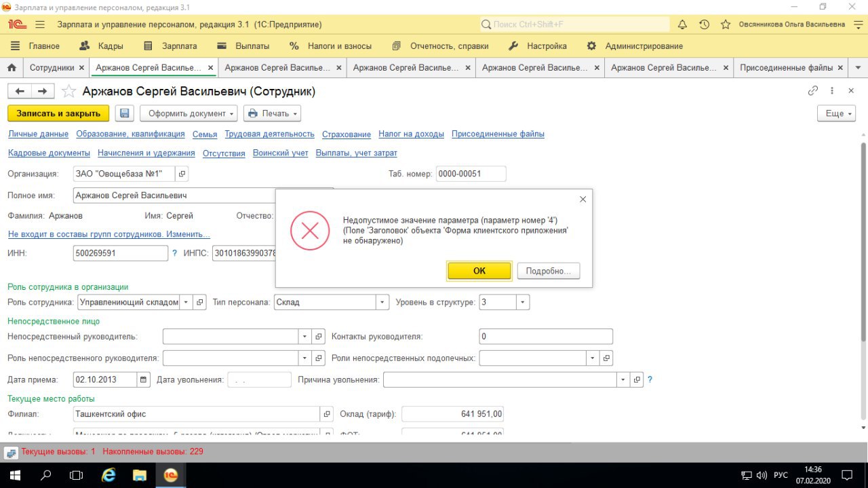Click Не входит в составы групп link
Image resolution: width=868 pixels, height=488 pixels.
[x=108, y=234]
